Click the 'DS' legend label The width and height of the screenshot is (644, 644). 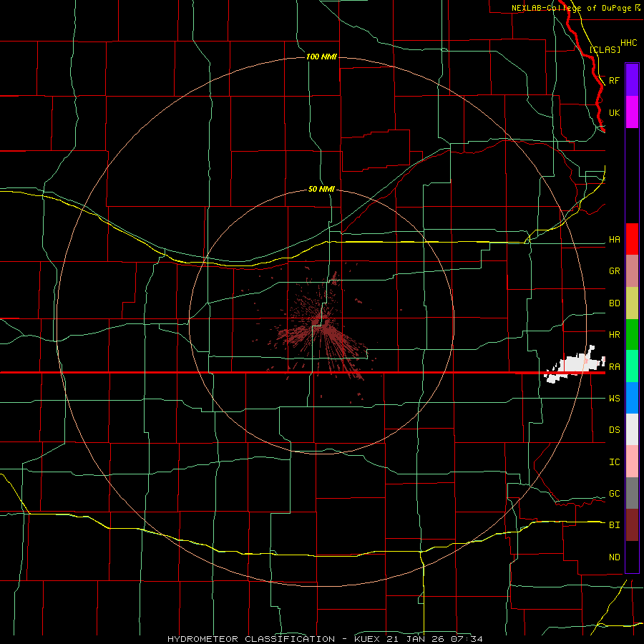click(614, 430)
